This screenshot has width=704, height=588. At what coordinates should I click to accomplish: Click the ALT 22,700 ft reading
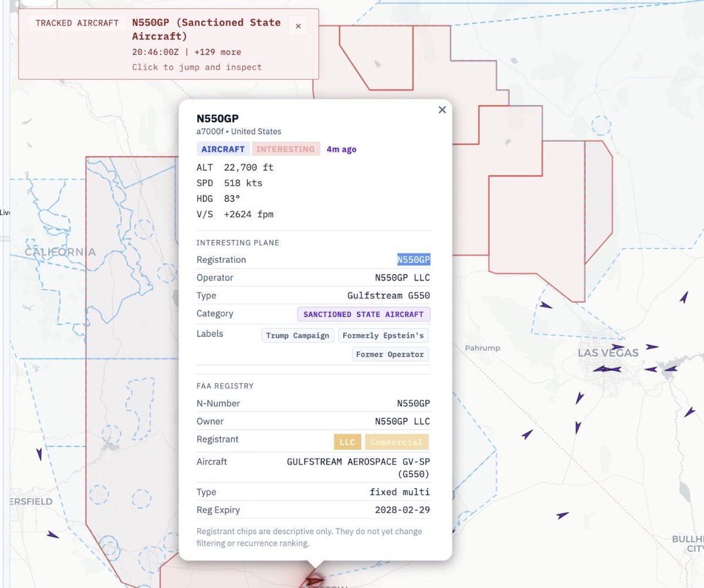click(x=235, y=167)
